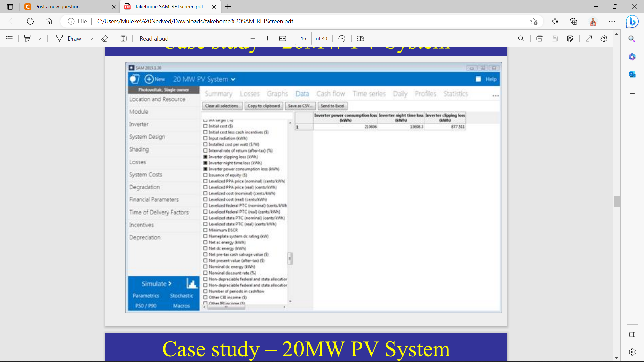This screenshot has width=644, height=362.
Task: Expand Highlight color dropdown arrow
Action: [x=39, y=39]
